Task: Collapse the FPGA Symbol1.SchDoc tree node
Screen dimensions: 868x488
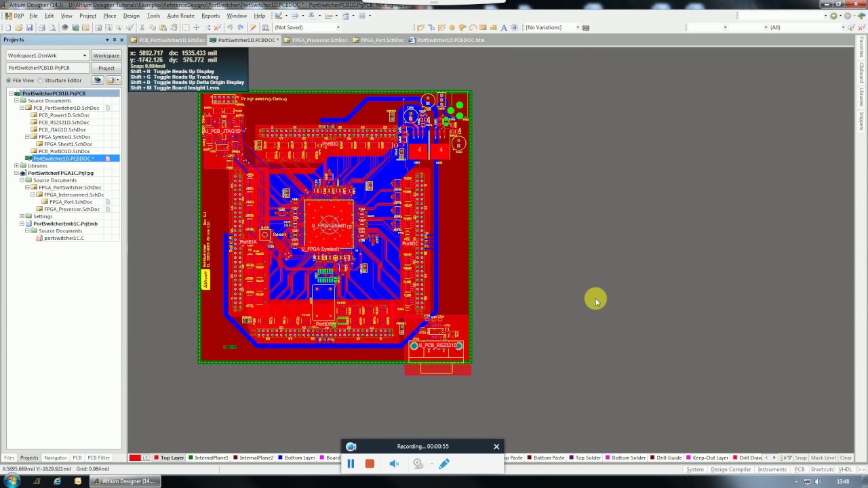Action: click(27, 137)
